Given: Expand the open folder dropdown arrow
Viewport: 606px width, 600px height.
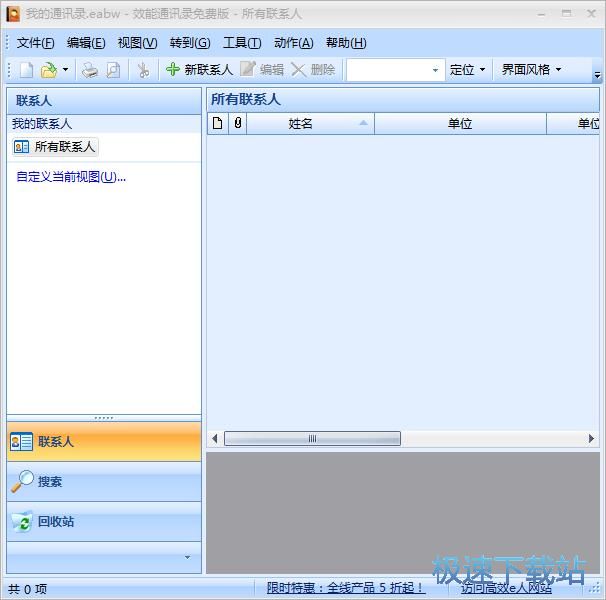Looking at the screenshot, I should (x=65, y=70).
